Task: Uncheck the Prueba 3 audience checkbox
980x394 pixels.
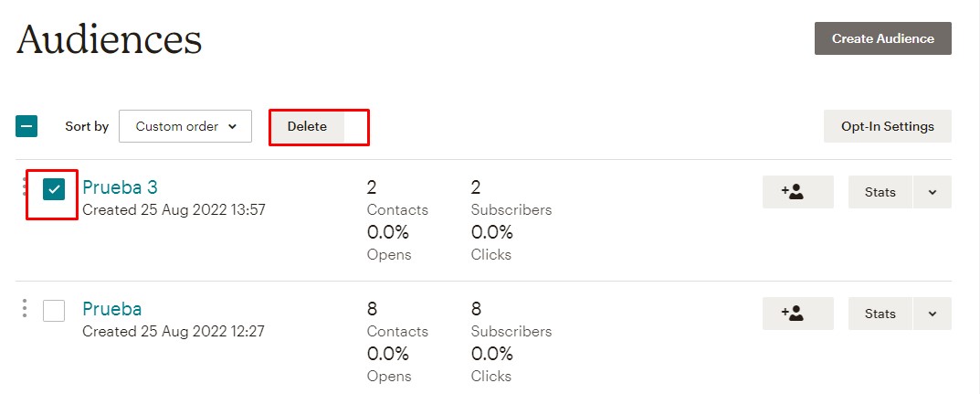Action: coord(55,189)
